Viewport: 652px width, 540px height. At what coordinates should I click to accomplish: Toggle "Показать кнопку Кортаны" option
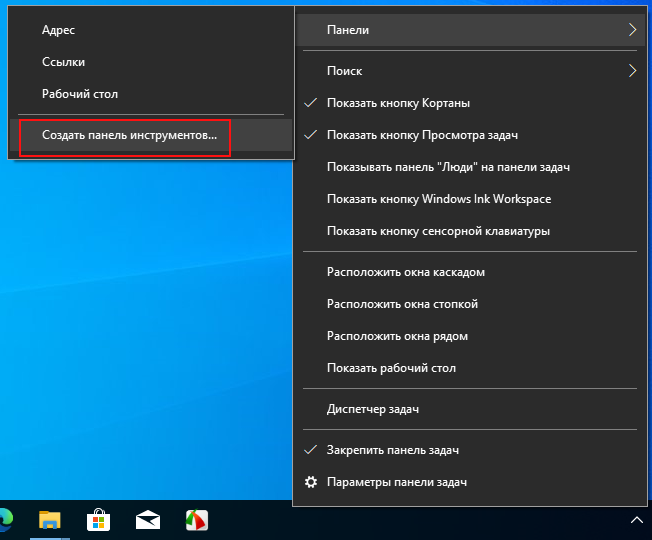(x=398, y=103)
